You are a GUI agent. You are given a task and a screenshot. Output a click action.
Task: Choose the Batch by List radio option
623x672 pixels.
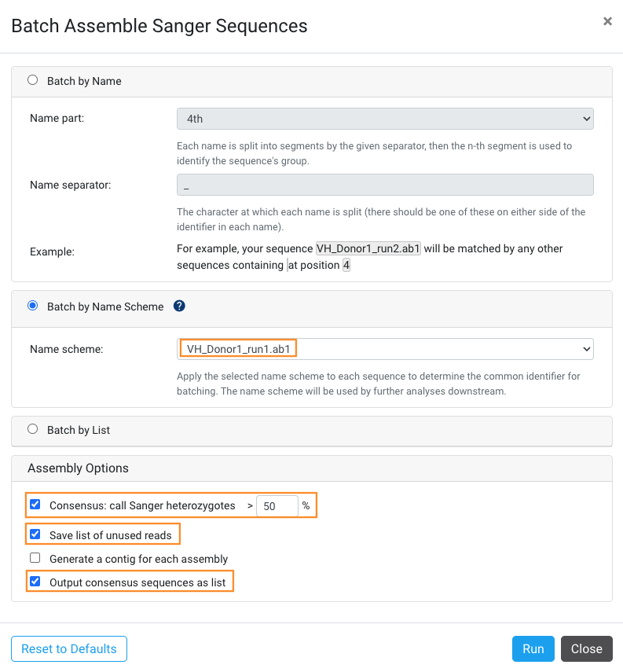coord(32,429)
